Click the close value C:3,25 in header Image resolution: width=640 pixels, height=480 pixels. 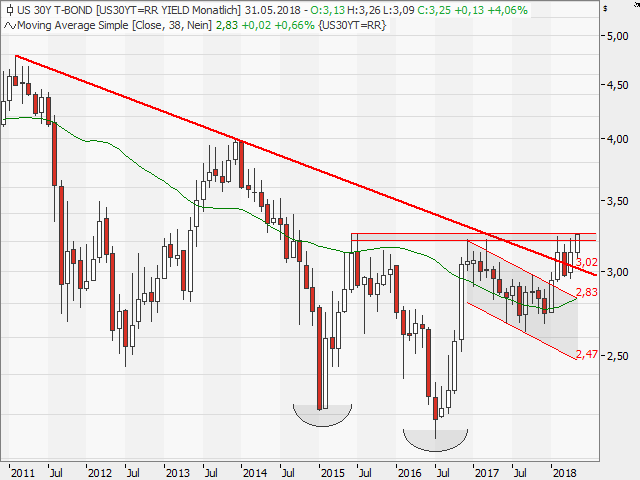[434, 10]
